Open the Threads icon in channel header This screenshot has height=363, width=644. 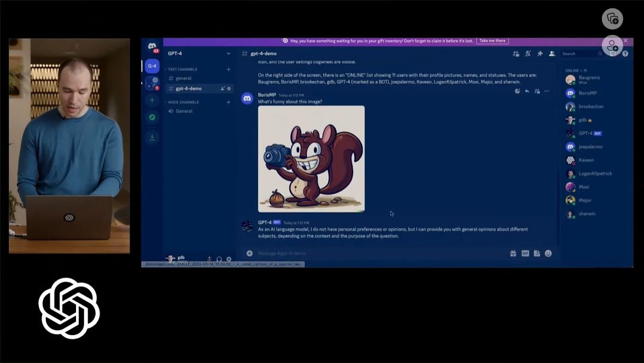516,54
